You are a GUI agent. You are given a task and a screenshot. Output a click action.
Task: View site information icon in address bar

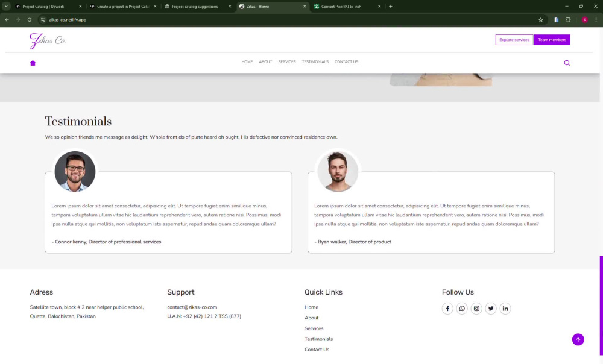(43, 20)
